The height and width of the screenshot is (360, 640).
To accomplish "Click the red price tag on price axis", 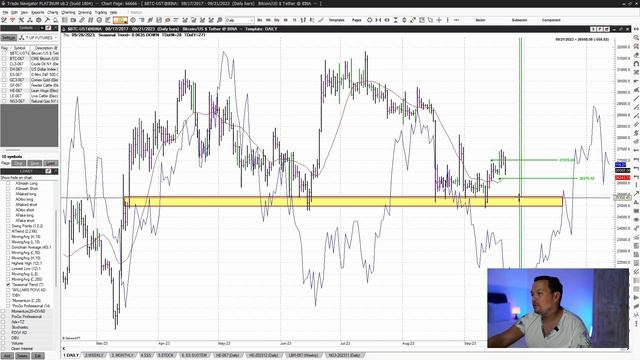I will [x=622, y=178].
